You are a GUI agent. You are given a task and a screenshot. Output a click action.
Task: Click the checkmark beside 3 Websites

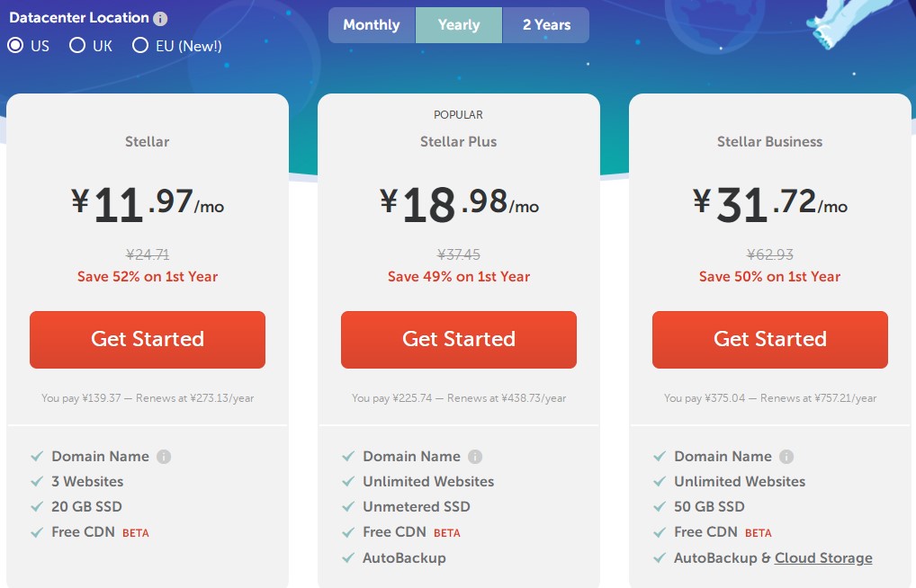pyautogui.click(x=37, y=482)
